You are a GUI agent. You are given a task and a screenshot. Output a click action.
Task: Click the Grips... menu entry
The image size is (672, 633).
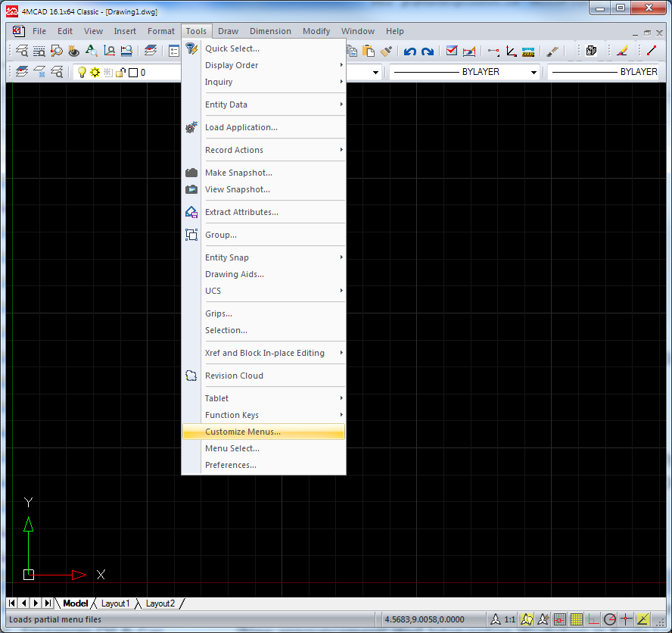click(263, 313)
